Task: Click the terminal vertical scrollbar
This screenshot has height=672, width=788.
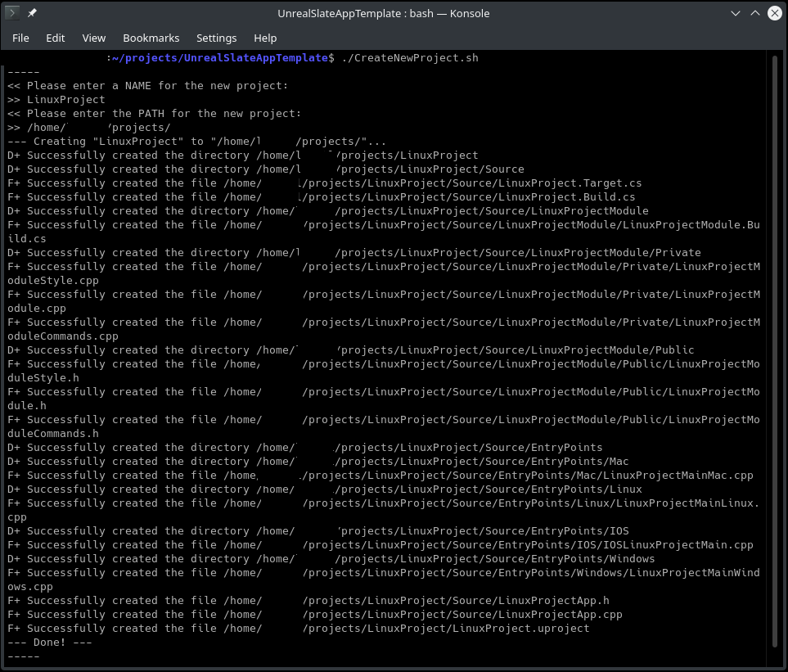Action: pos(774,352)
